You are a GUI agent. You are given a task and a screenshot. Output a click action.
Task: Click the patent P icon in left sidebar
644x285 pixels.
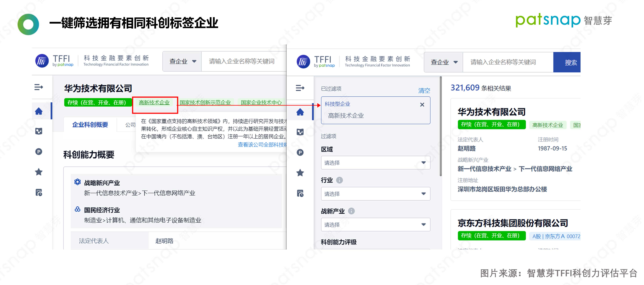(39, 152)
